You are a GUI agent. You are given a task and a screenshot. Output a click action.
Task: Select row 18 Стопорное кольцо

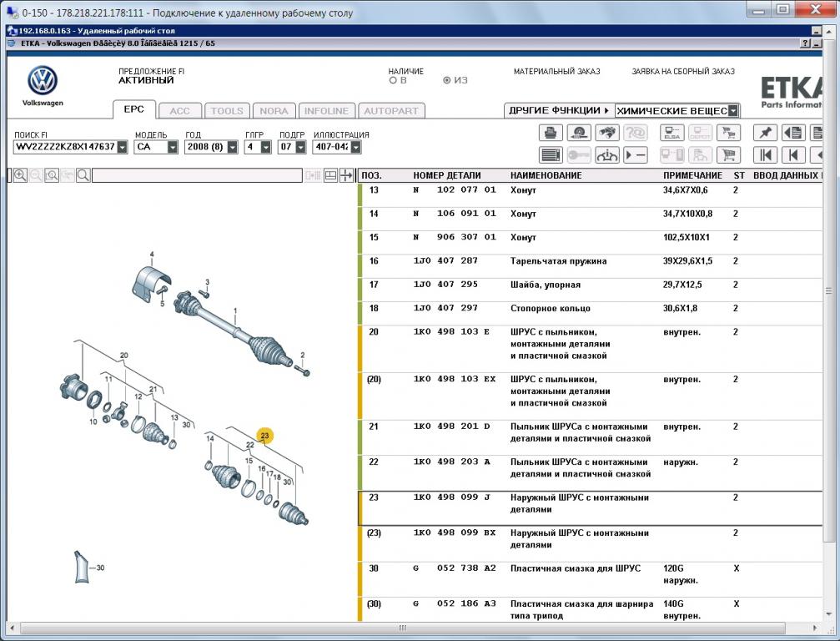(x=589, y=313)
